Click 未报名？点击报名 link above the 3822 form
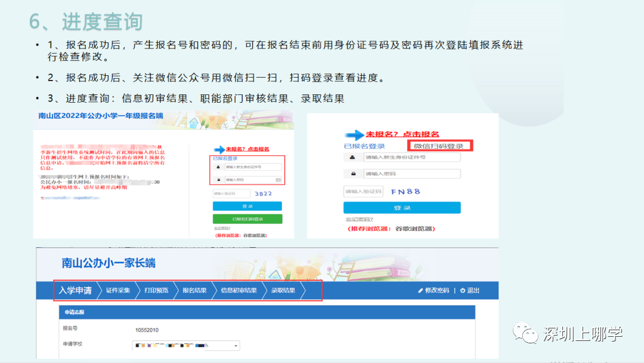644x363 pixels. coord(247,149)
